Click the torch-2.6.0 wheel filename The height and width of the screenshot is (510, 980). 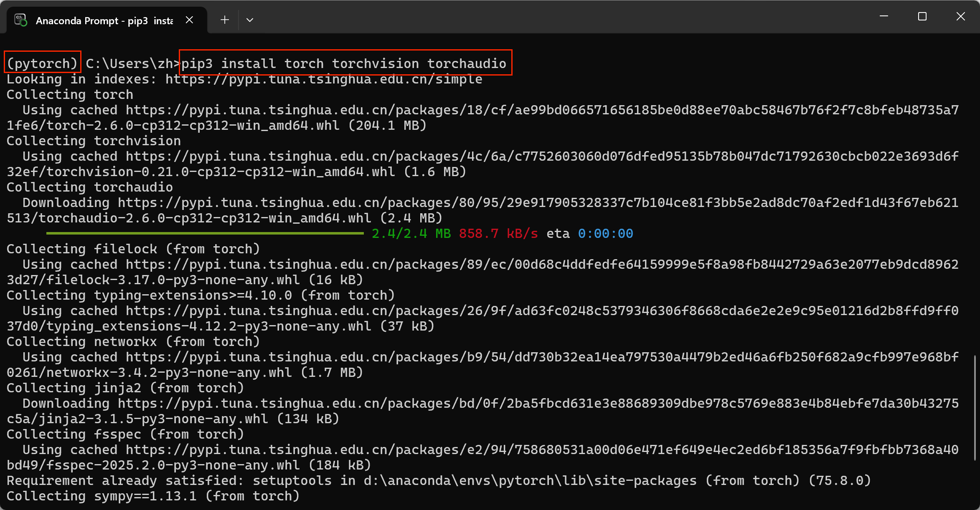click(193, 126)
